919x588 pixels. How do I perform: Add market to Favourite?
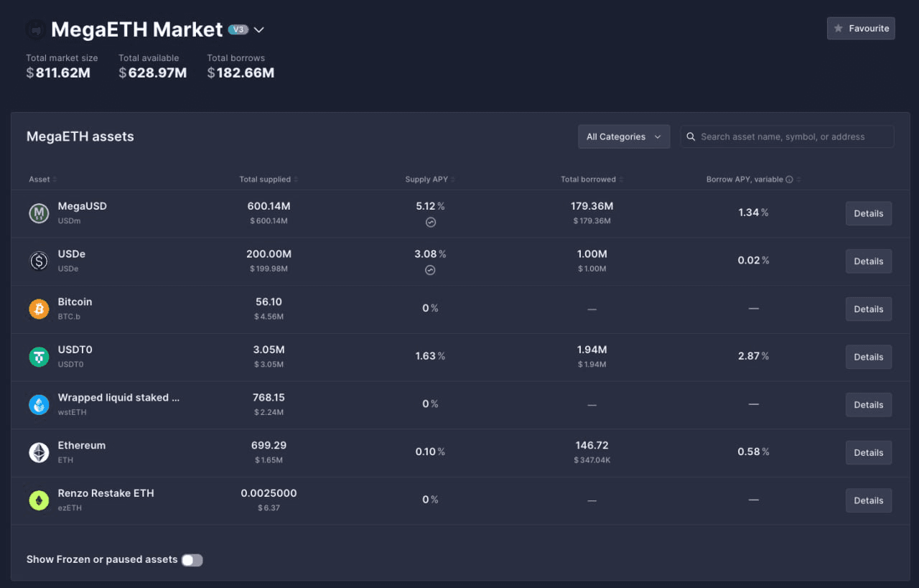pyautogui.click(x=861, y=29)
